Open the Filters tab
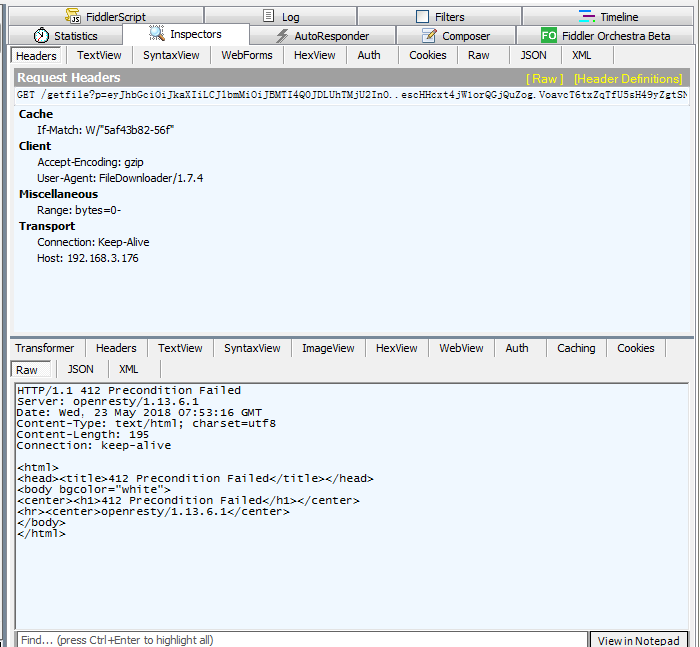The height and width of the screenshot is (647, 700). pyautogui.click(x=440, y=17)
